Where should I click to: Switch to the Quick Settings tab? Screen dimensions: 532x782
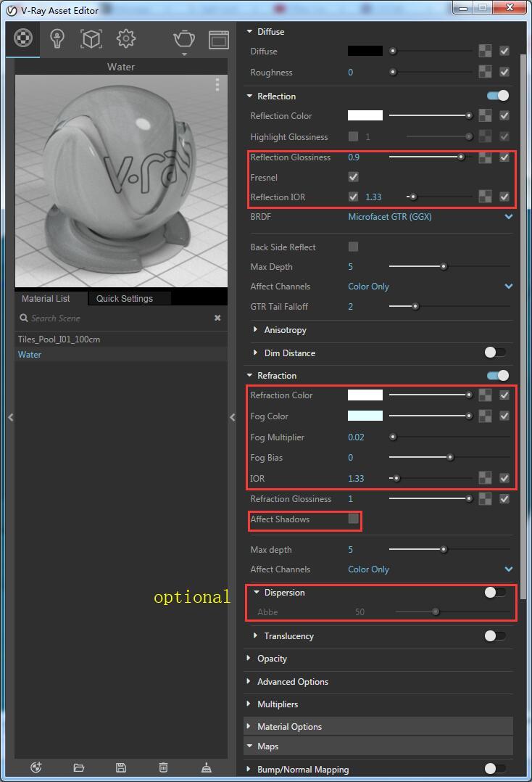click(125, 298)
